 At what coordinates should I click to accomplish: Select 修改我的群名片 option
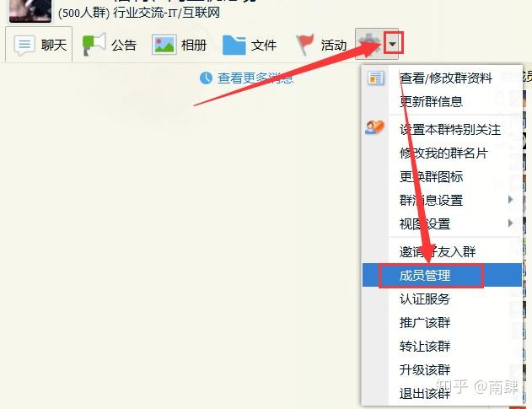[x=443, y=153]
